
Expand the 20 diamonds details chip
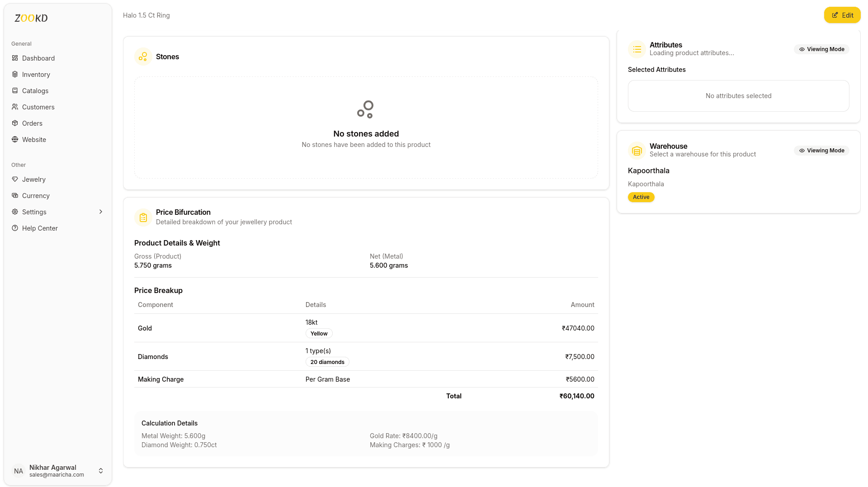coord(327,362)
